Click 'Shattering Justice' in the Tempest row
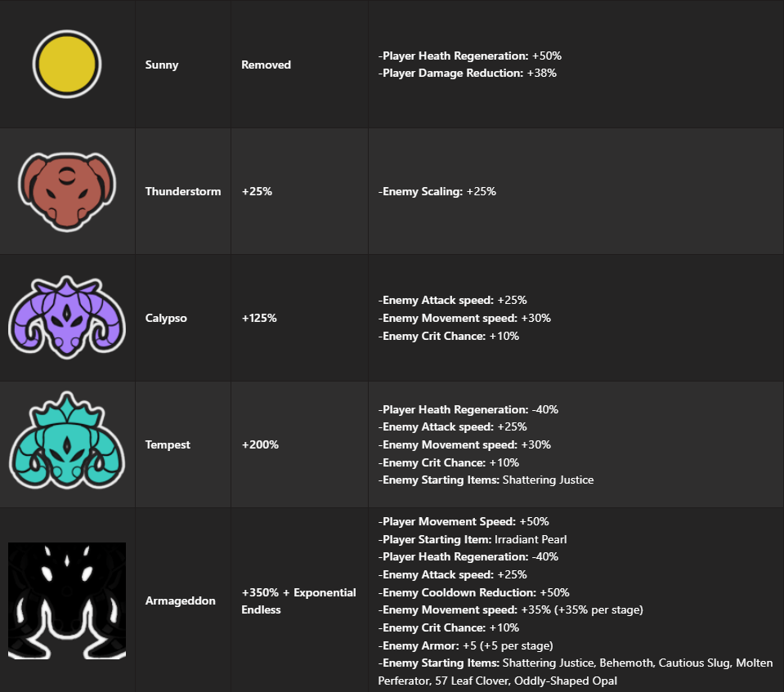Viewport: 784px width, 692px height. [x=548, y=480]
